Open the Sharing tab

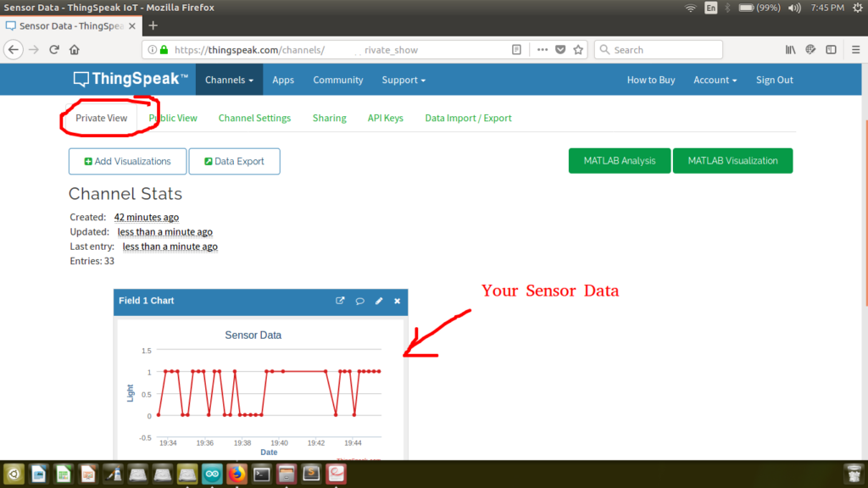[330, 118]
